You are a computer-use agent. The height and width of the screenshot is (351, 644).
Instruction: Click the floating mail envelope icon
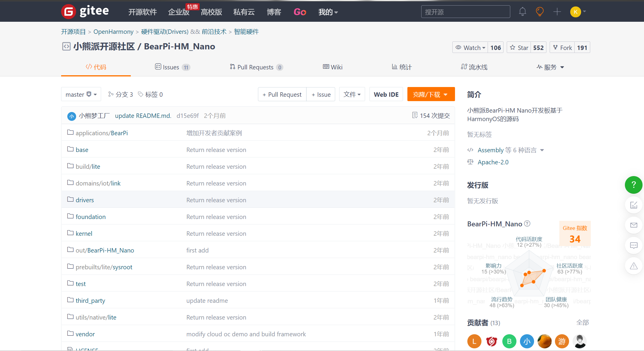click(x=634, y=225)
